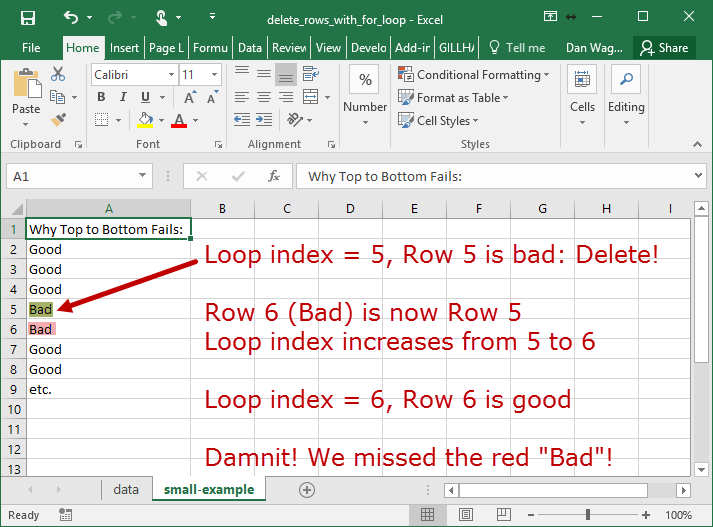
Task: Click Wrap Text icon
Action: pyautogui.click(x=311, y=73)
